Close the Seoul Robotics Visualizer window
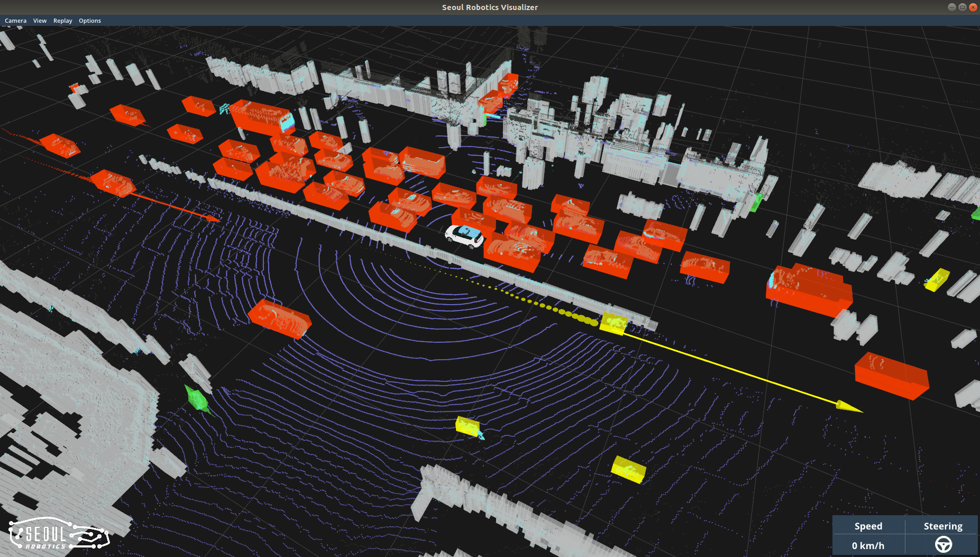This screenshot has width=980, height=557. (973, 7)
